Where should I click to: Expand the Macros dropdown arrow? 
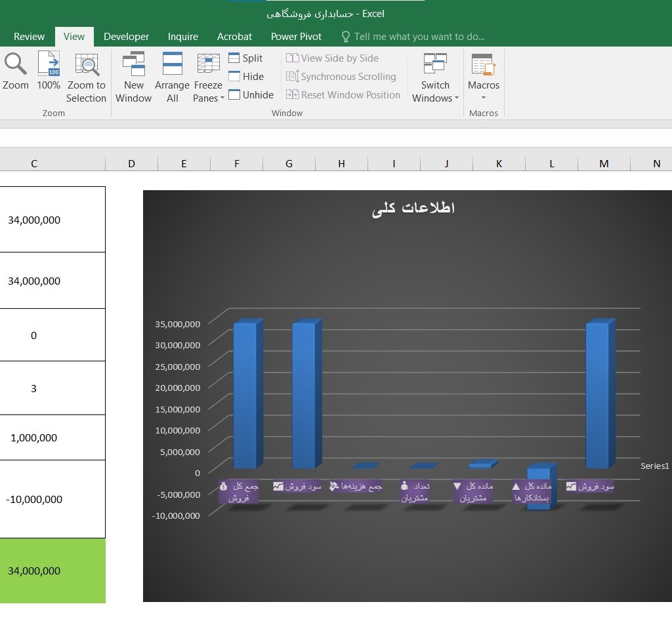pyautogui.click(x=484, y=98)
